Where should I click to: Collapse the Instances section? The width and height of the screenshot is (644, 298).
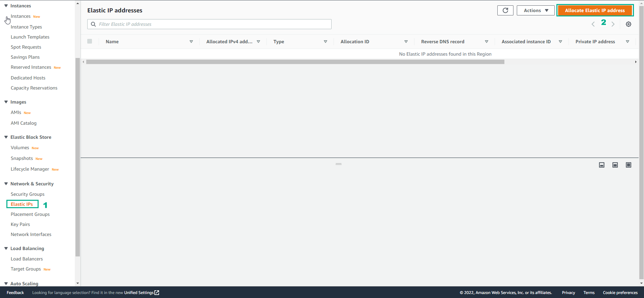[x=6, y=6]
